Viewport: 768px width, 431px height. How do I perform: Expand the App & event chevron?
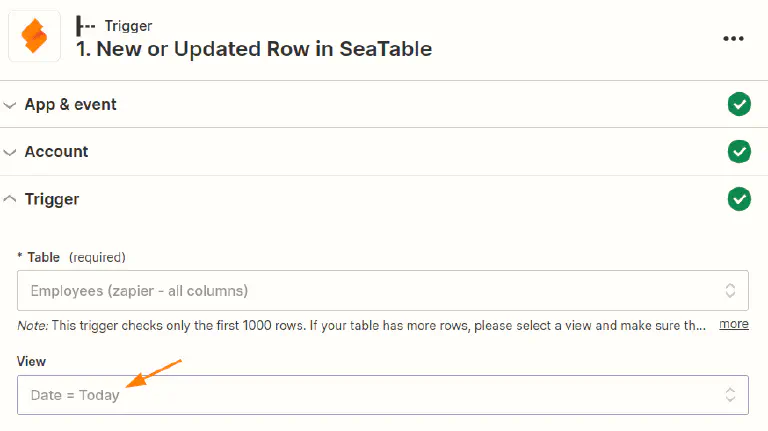tap(11, 105)
